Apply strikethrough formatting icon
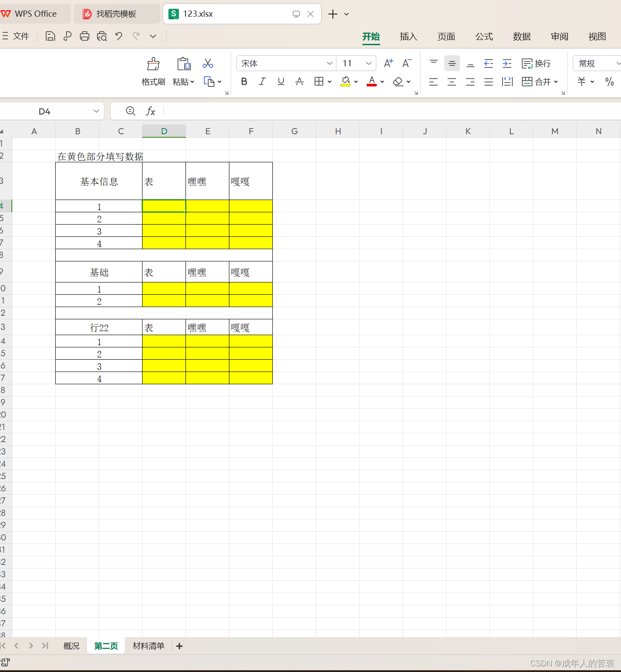This screenshot has width=621, height=672. point(300,81)
